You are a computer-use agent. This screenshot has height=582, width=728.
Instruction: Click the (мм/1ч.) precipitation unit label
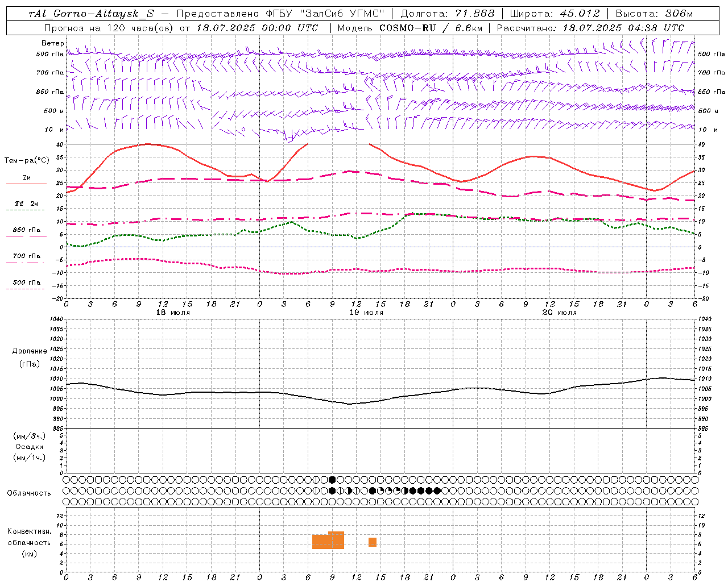30,458
